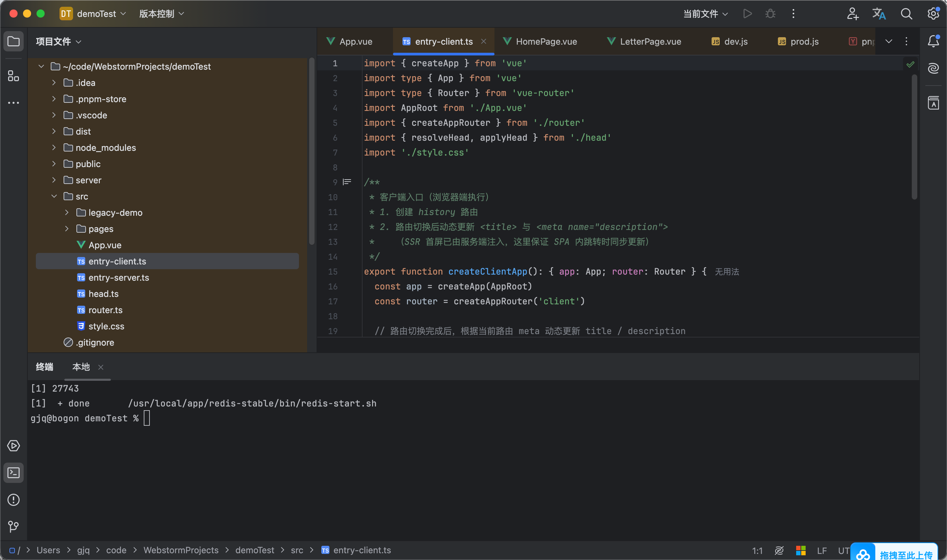Open the 版本控制 dropdown

[162, 14]
